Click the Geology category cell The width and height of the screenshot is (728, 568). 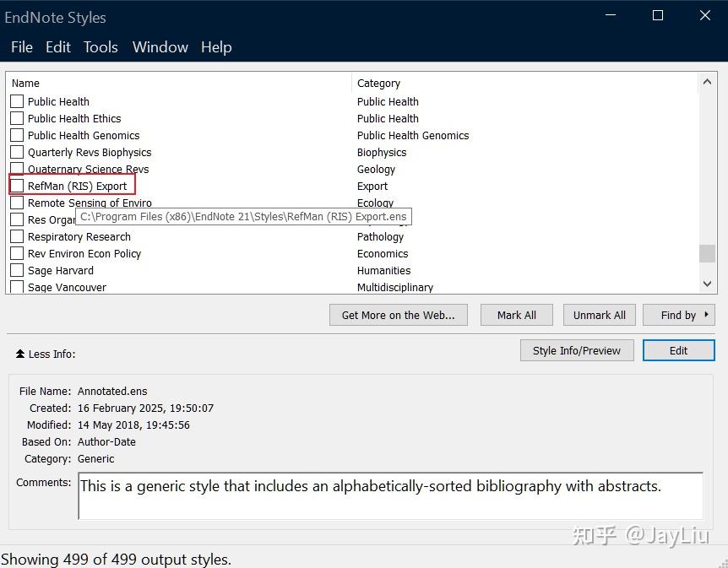pyautogui.click(x=376, y=170)
